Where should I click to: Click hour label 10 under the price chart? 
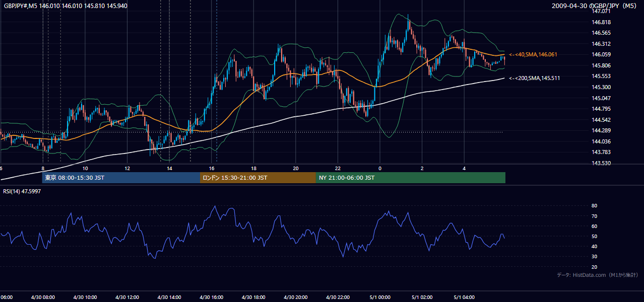85,169
